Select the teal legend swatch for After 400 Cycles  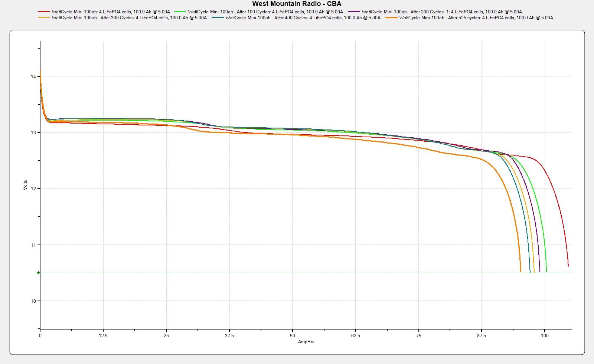(218, 18)
